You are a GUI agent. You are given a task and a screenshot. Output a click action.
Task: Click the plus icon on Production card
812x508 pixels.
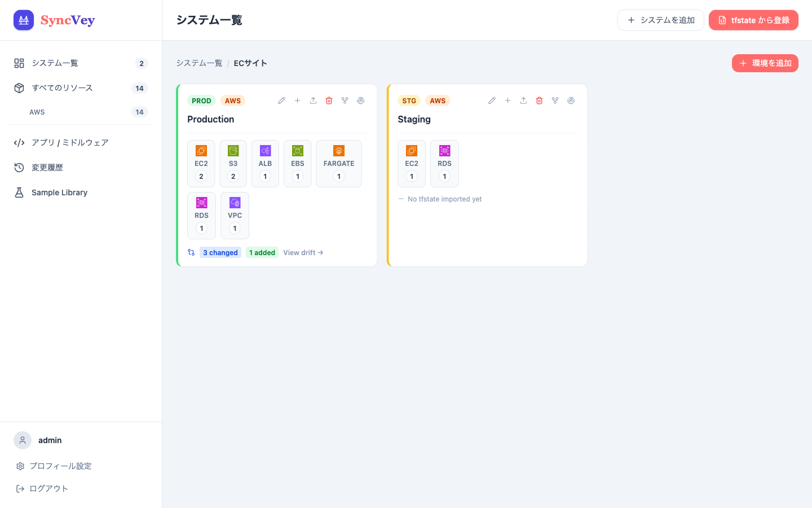(297, 100)
